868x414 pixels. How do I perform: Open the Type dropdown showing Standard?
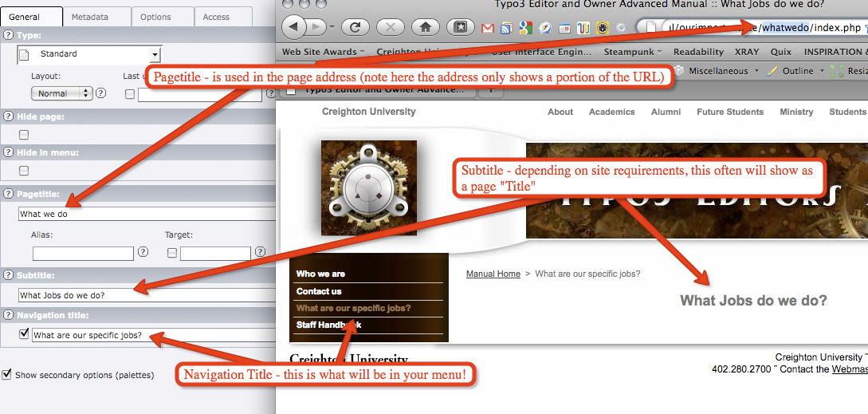pyautogui.click(x=88, y=54)
